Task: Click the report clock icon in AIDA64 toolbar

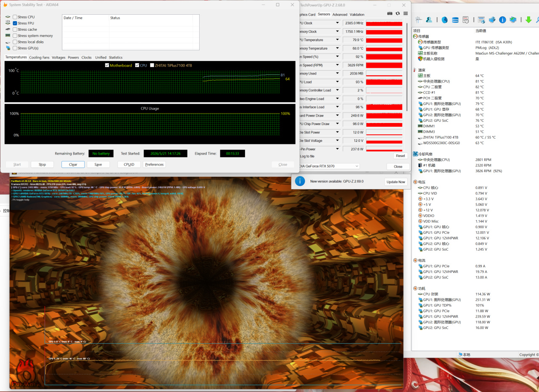Action: 466,20
